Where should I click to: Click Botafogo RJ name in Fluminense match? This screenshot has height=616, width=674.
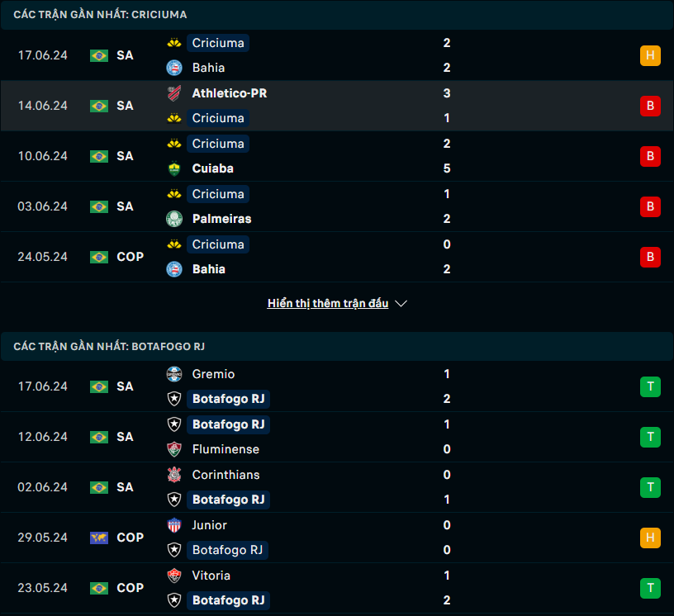pos(228,424)
